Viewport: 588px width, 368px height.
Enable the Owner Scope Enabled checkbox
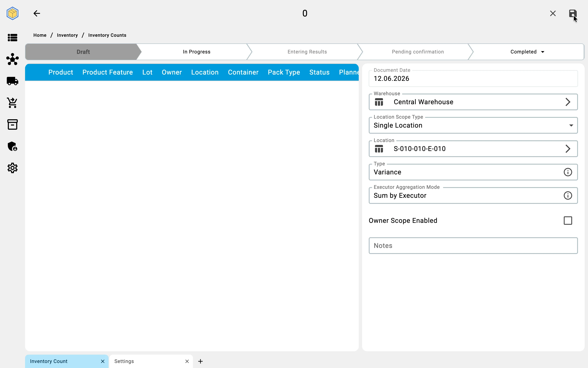point(568,221)
